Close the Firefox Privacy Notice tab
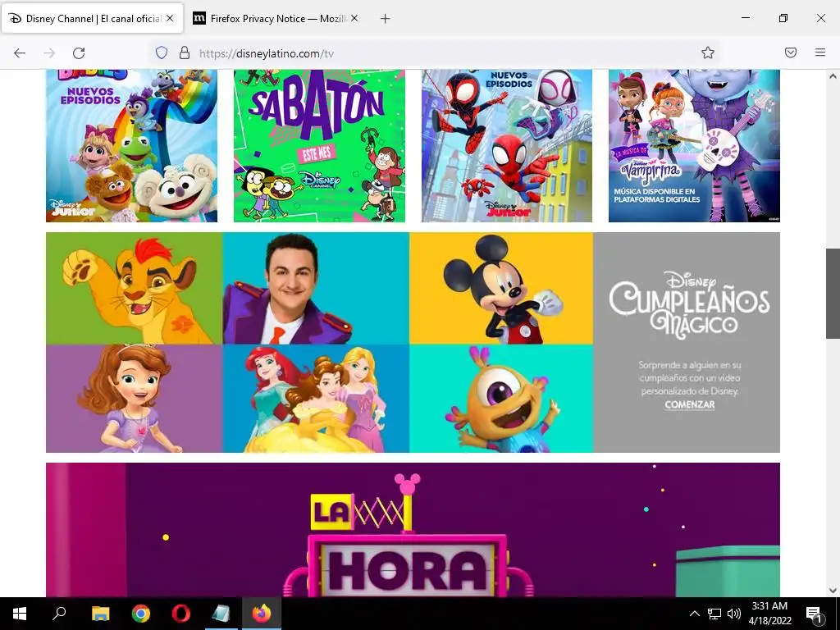Screen dimensions: 840x630 354,18
